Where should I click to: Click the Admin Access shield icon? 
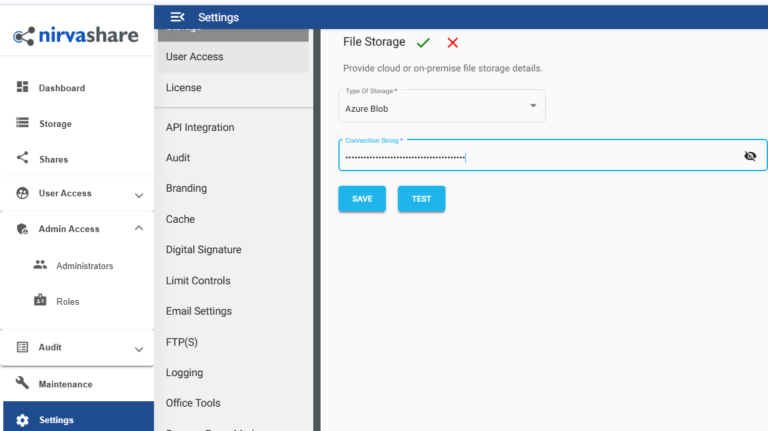tap(23, 229)
